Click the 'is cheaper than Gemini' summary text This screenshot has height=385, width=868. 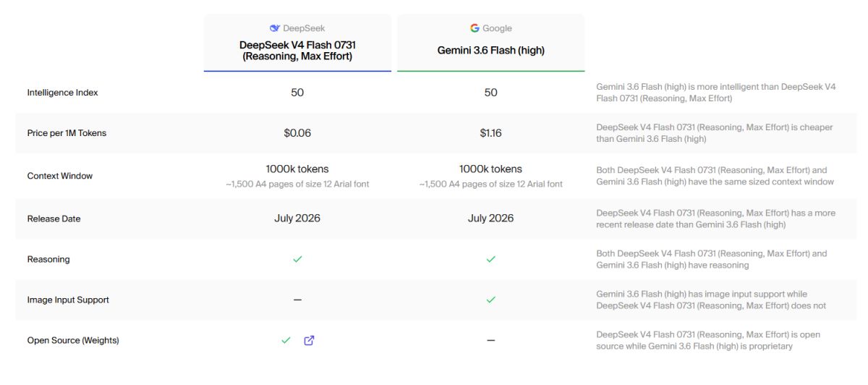pyautogui.click(x=715, y=133)
